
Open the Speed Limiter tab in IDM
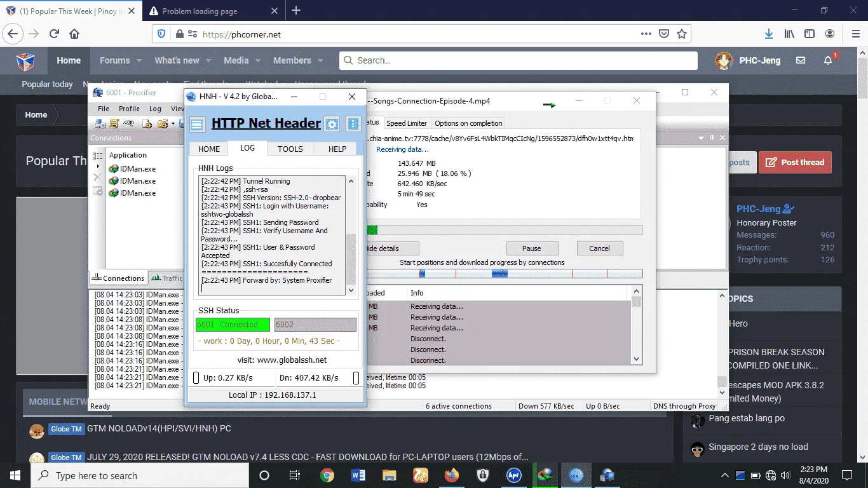(407, 123)
